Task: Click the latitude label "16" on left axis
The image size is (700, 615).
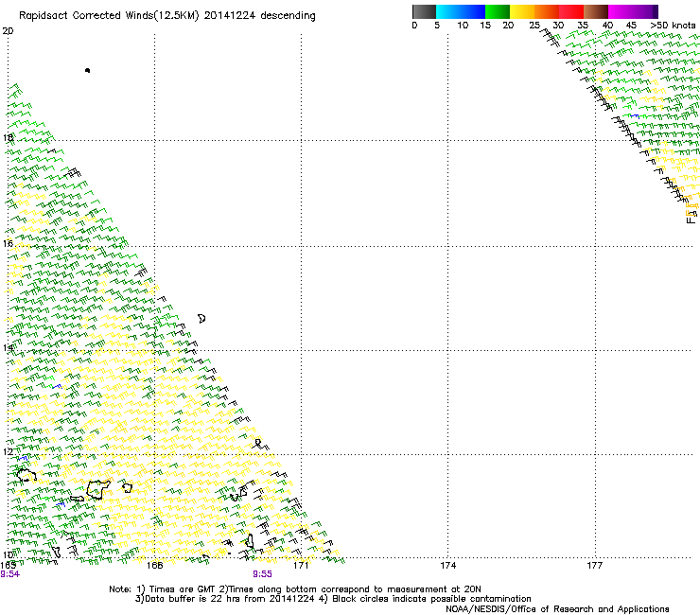Action: coord(8,243)
